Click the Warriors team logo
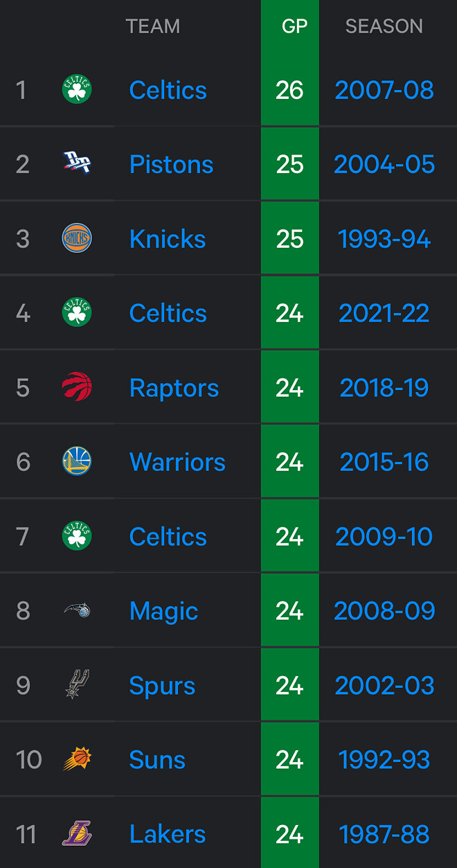This screenshot has height=868, width=457. [77, 462]
